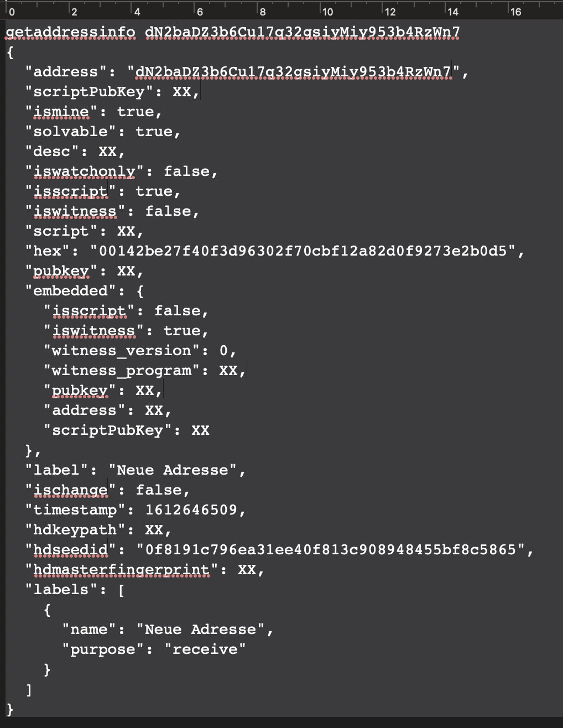Click the hdmasterfingerprint key
563x728 pixels.
(x=122, y=570)
